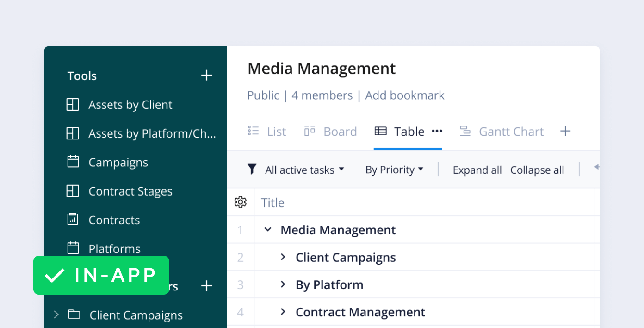Click the Contract Stages board icon
The image size is (644, 328).
73,191
